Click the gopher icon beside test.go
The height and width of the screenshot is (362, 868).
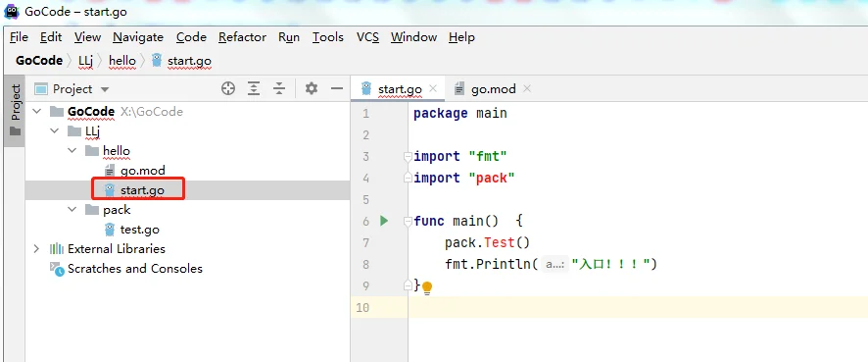coord(110,230)
